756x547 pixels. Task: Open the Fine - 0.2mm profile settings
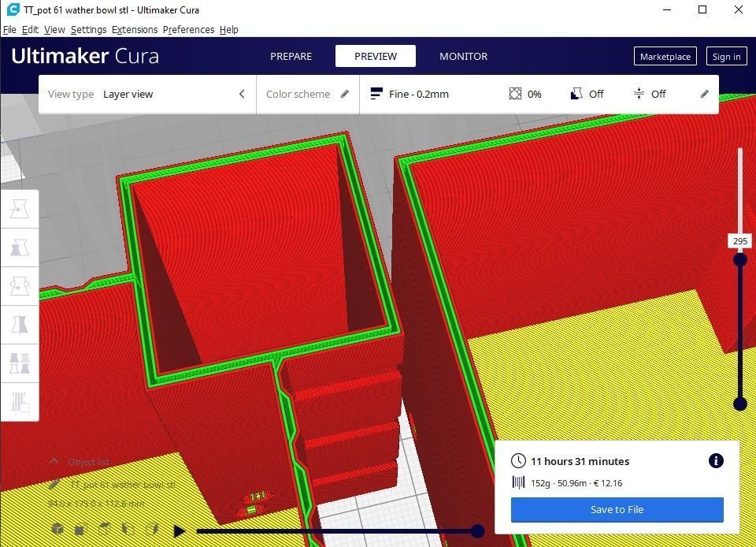[539, 94]
